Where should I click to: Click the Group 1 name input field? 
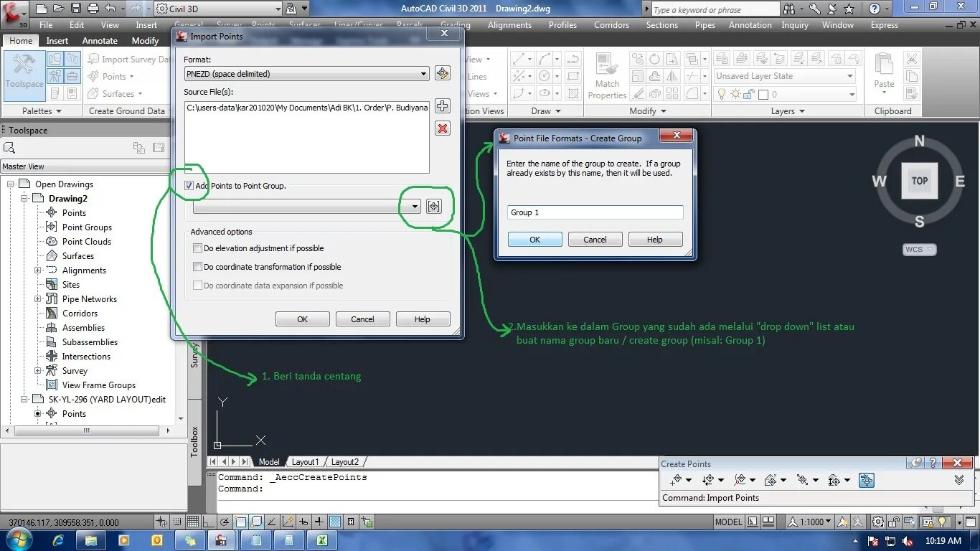pos(595,212)
